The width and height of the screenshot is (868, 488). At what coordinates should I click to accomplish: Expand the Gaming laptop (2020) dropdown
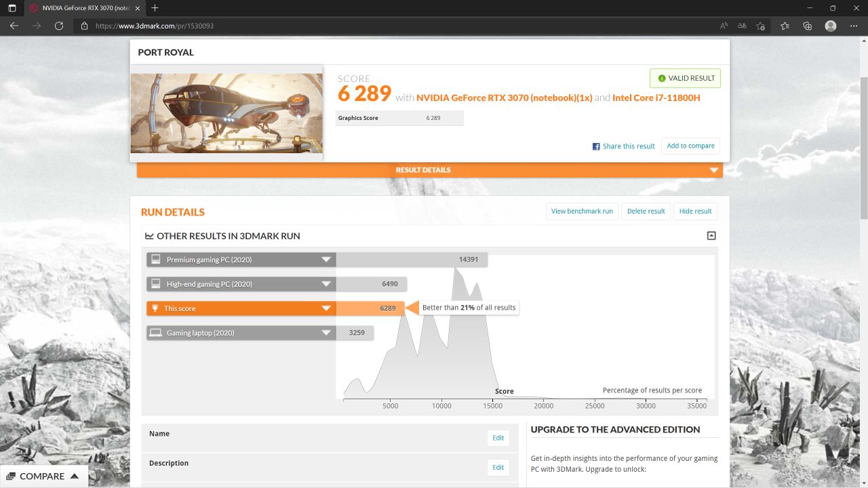click(326, 333)
